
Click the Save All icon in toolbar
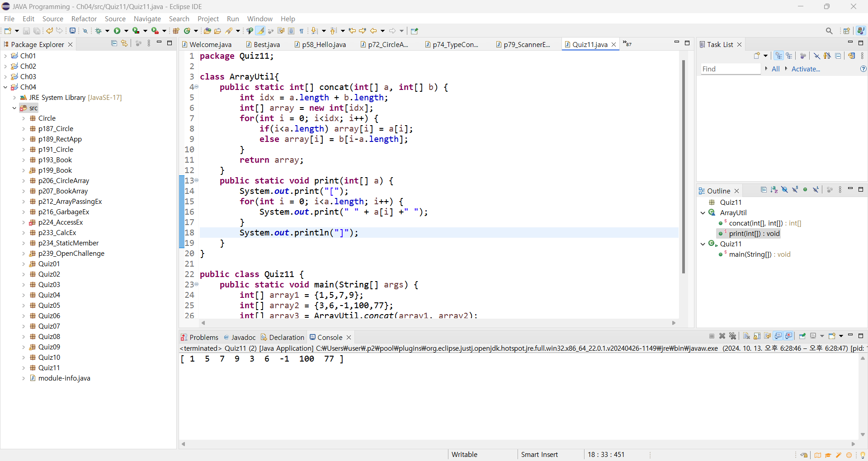(37, 31)
